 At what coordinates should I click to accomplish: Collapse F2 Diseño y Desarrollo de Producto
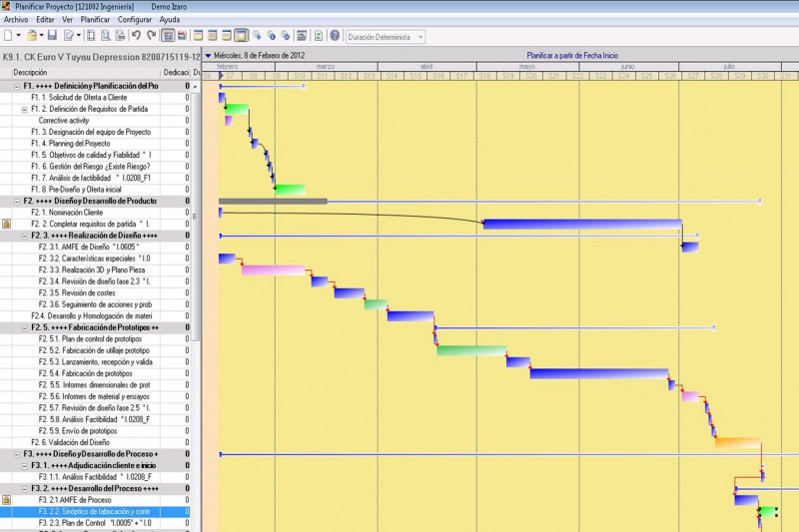[x=17, y=202]
